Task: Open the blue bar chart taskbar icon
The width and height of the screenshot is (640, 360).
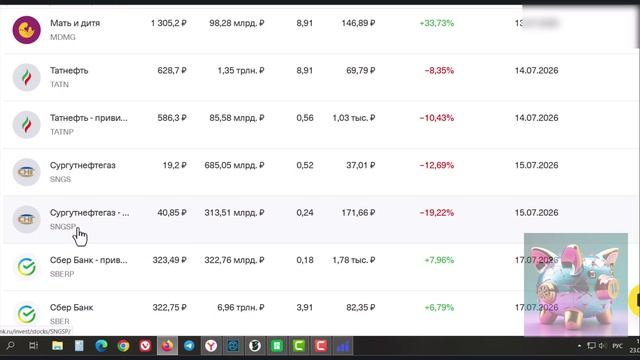Action: pyautogui.click(x=343, y=346)
